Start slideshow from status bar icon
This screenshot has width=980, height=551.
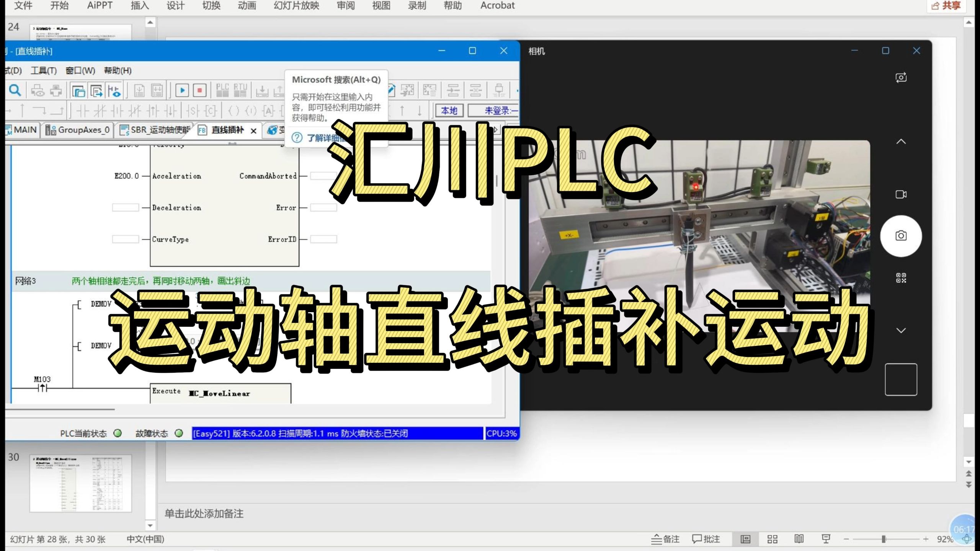[x=826, y=539]
